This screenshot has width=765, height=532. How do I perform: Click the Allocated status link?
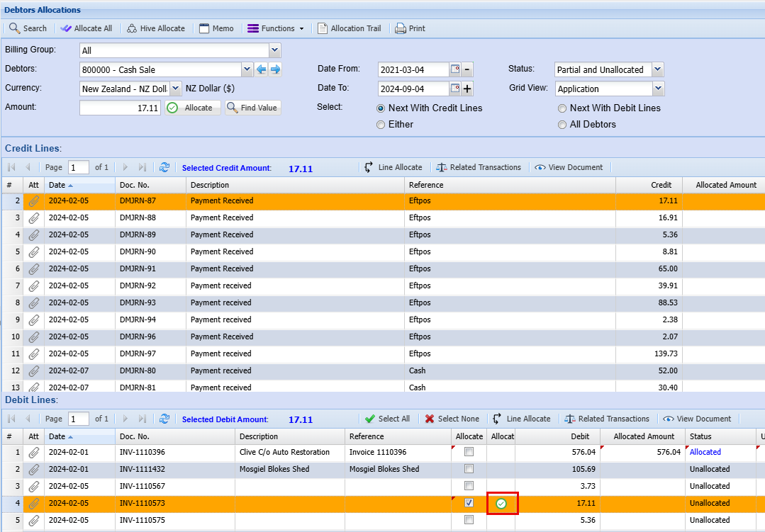click(705, 452)
